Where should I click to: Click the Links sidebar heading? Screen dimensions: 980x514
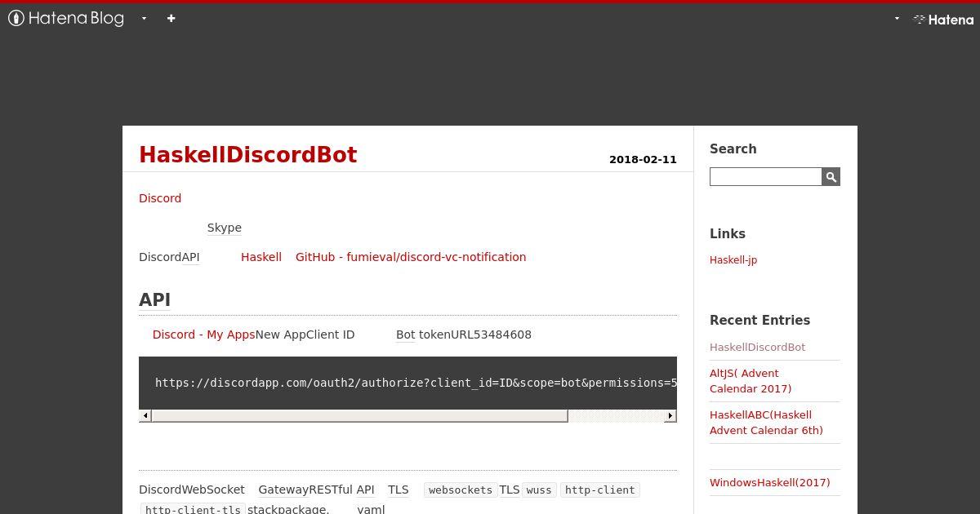click(x=728, y=234)
